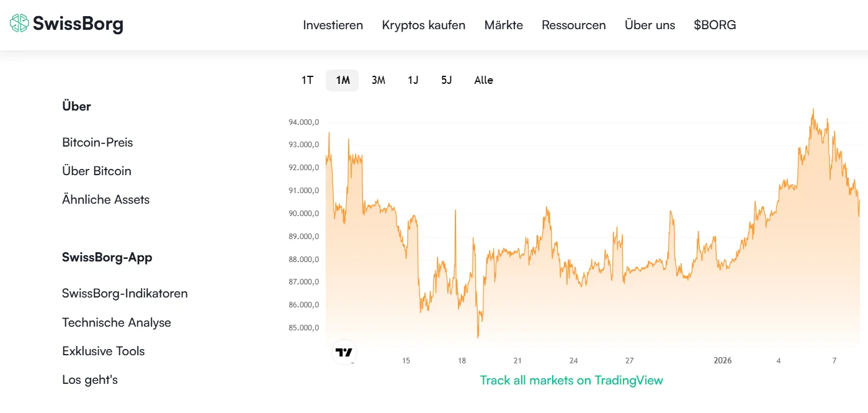
Task: Click the 87.000,0 price axis label
Action: coord(304,282)
